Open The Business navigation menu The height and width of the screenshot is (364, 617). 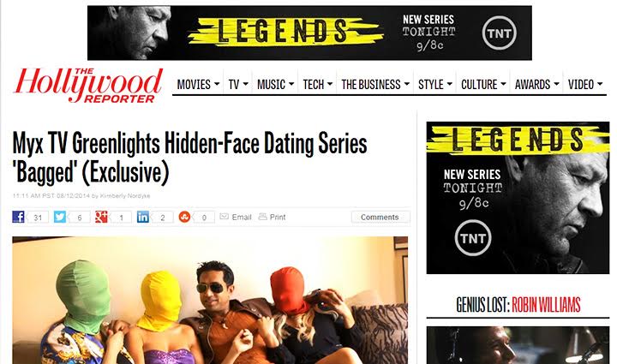click(x=375, y=84)
